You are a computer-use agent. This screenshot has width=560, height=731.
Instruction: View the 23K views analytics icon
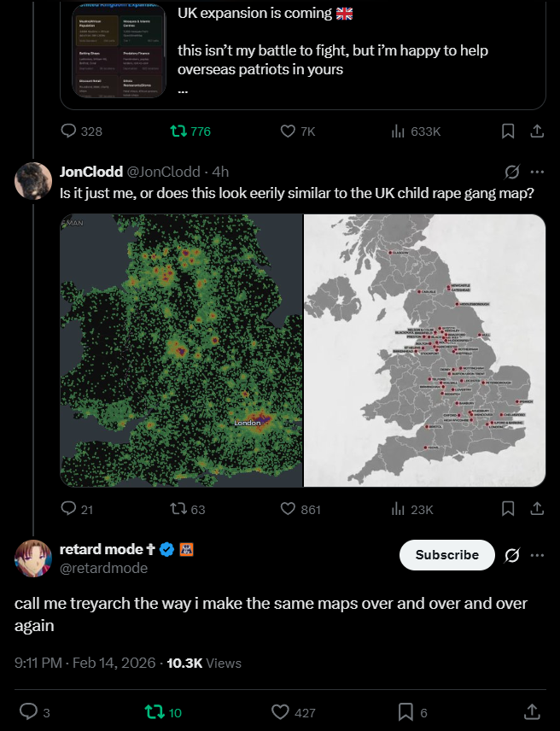[397, 509]
